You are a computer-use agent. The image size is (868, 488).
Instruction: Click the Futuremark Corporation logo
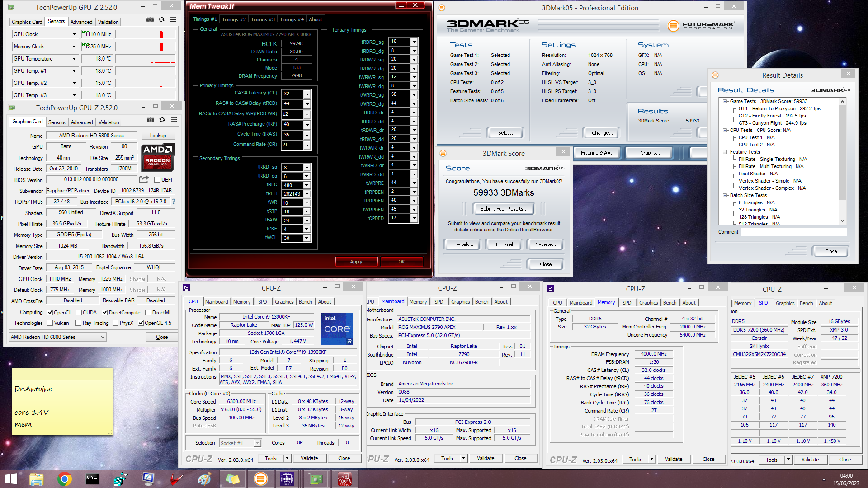tap(701, 26)
